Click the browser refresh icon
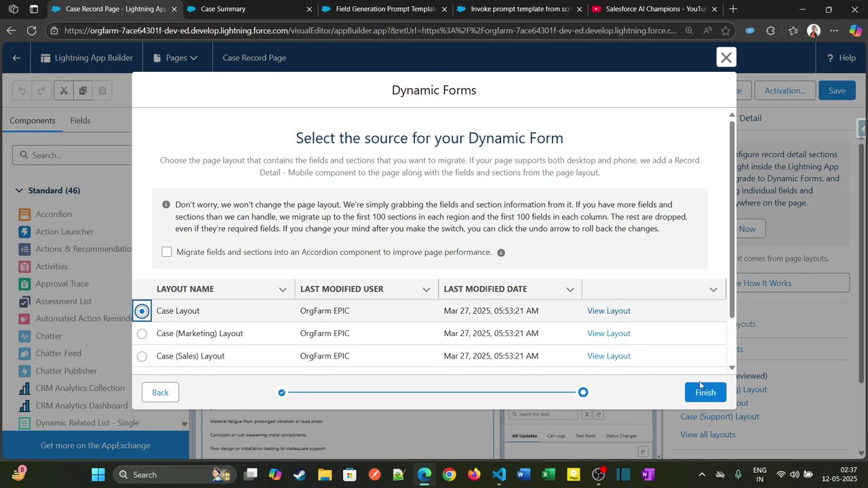The image size is (868, 488). [32, 30]
